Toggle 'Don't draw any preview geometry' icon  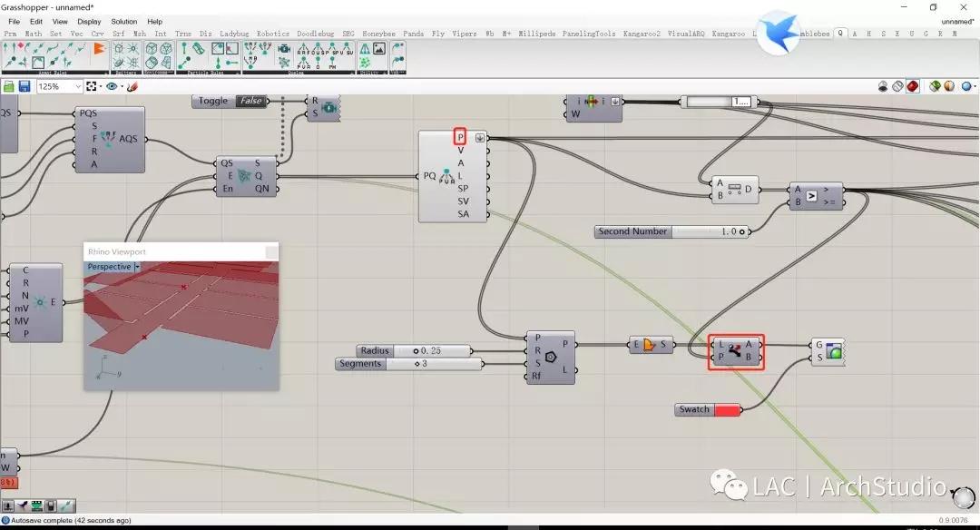pos(883,86)
